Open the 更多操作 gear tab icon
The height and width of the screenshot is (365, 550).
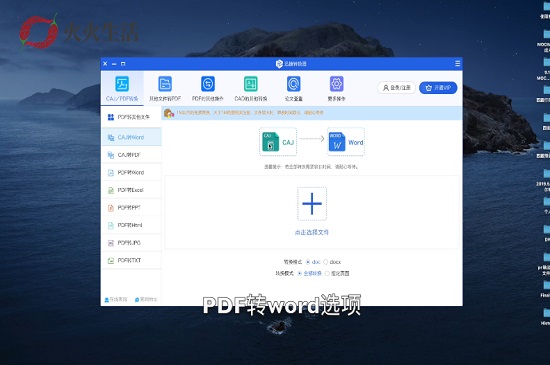point(336,84)
